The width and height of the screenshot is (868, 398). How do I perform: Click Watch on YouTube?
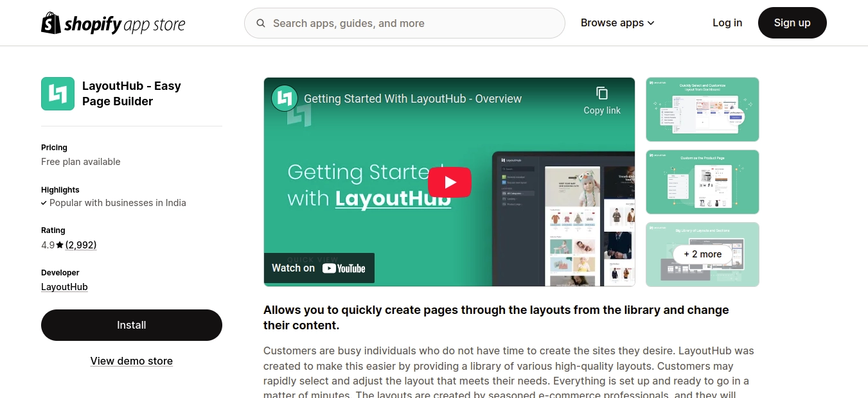click(319, 268)
